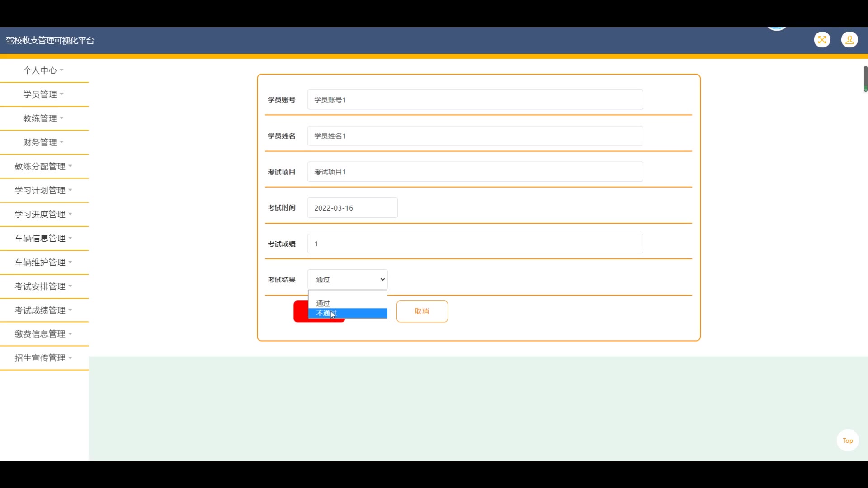Open the 考试结果 combo box
Screen dimensions: 868x488
pyautogui.click(x=347, y=280)
